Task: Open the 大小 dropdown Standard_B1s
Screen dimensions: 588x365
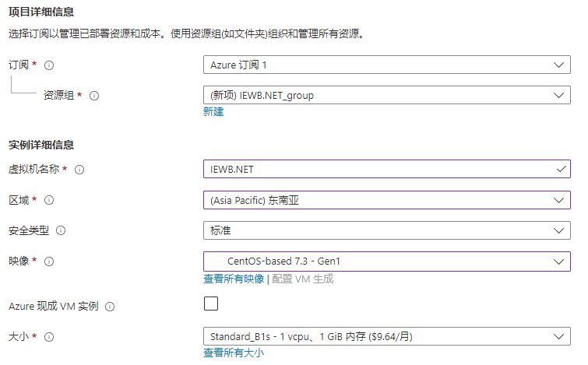Action: (x=387, y=336)
